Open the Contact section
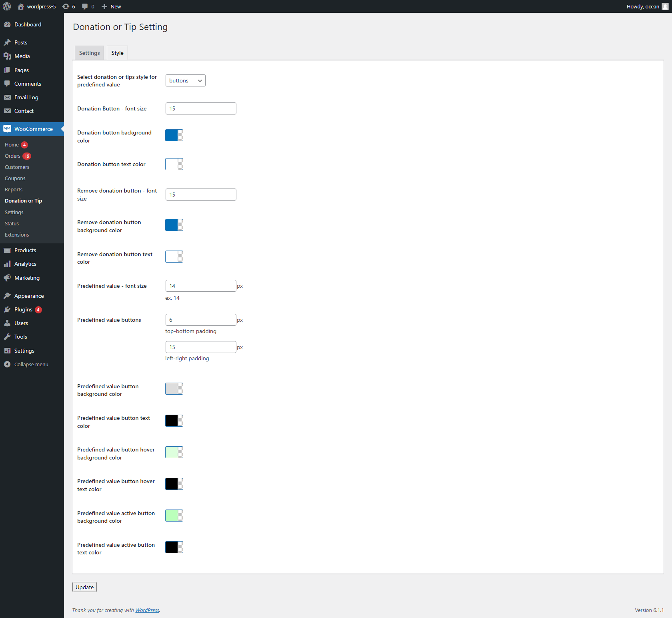 pos(23,111)
